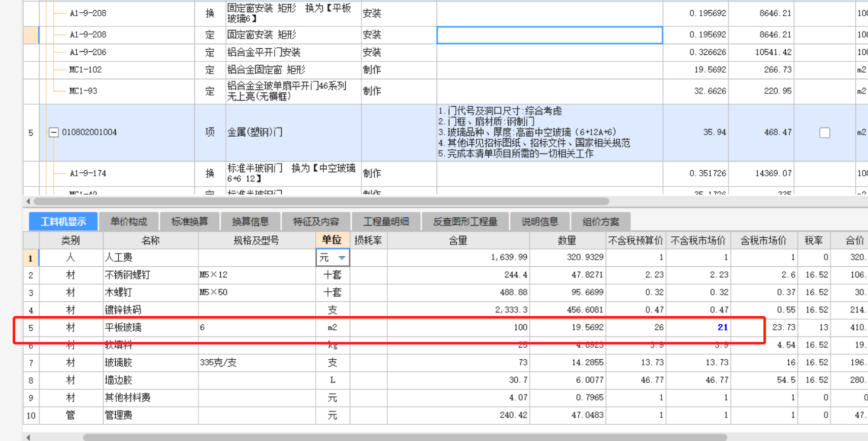Viewport: 868px width, 441px height.
Task: Click the 23.73 tax-inclusive price for 平板玻璃
Action: click(x=784, y=327)
